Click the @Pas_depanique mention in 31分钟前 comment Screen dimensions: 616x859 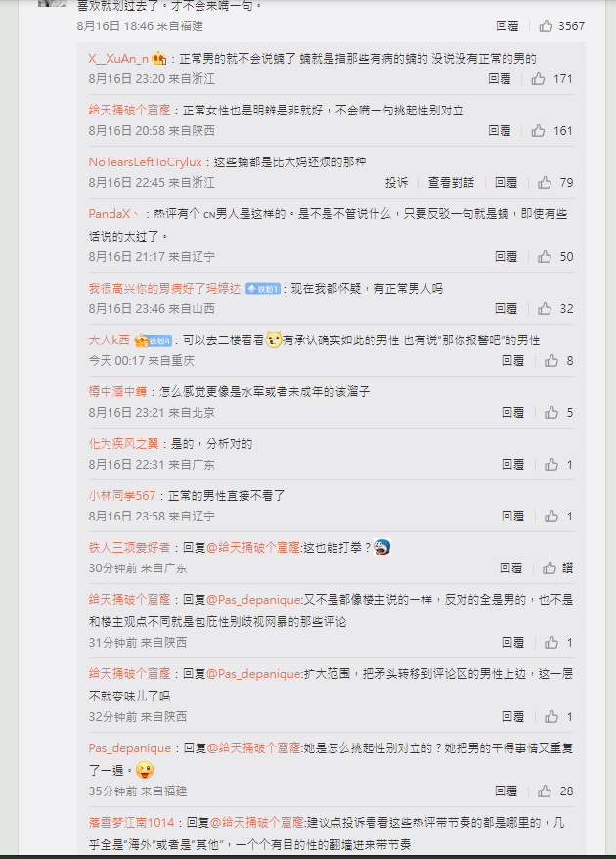pyautogui.click(x=253, y=600)
